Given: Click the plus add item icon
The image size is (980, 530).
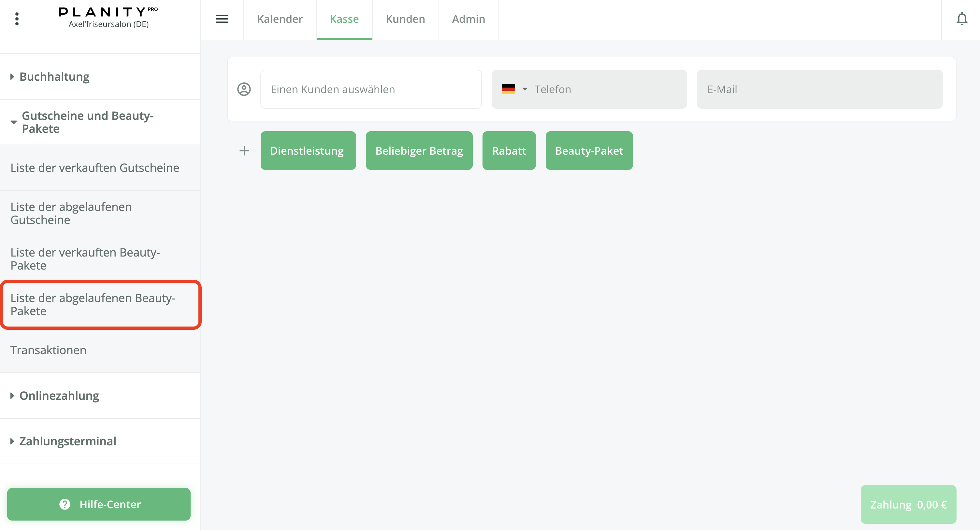Looking at the screenshot, I should 244,151.
